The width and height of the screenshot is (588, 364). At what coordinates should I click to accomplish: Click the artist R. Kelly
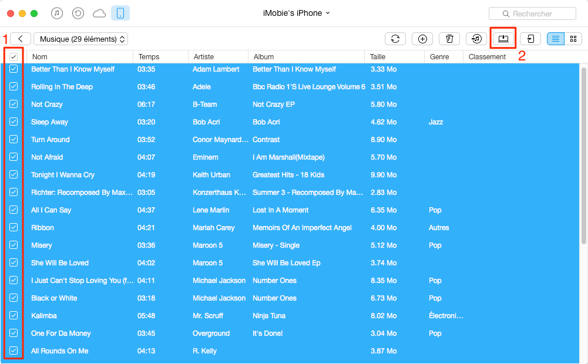[x=205, y=351]
